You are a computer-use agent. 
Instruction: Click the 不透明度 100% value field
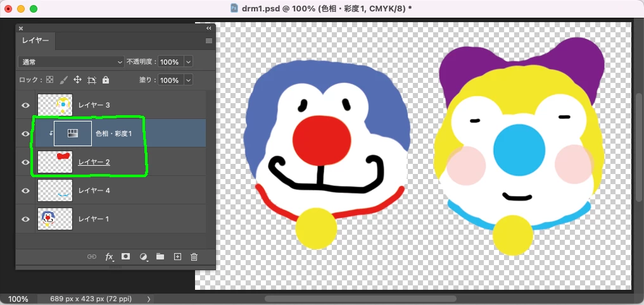tap(171, 62)
